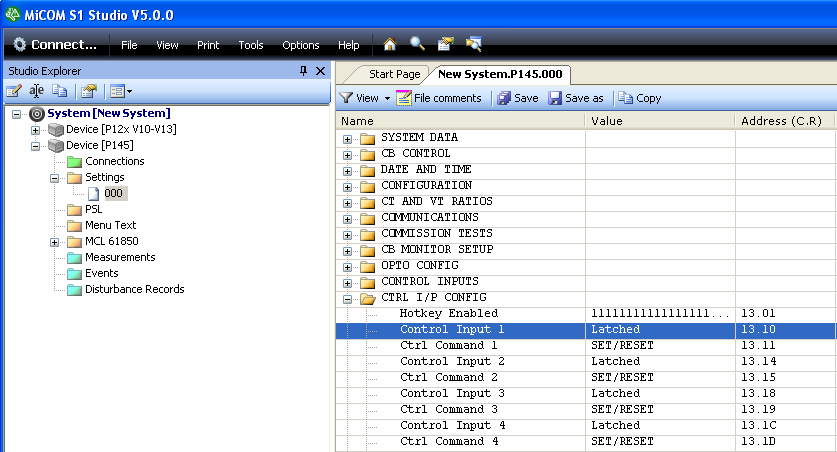The width and height of the screenshot is (837, 452).
Task: Expand the OPTO CONFIG group
Action: [348, 267]
